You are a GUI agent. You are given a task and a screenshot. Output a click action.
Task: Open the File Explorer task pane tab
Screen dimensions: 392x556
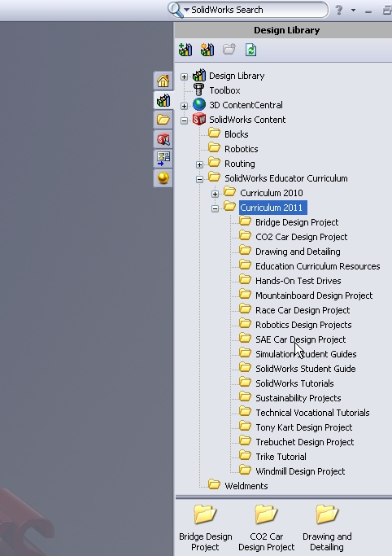[x=163, y=120]
